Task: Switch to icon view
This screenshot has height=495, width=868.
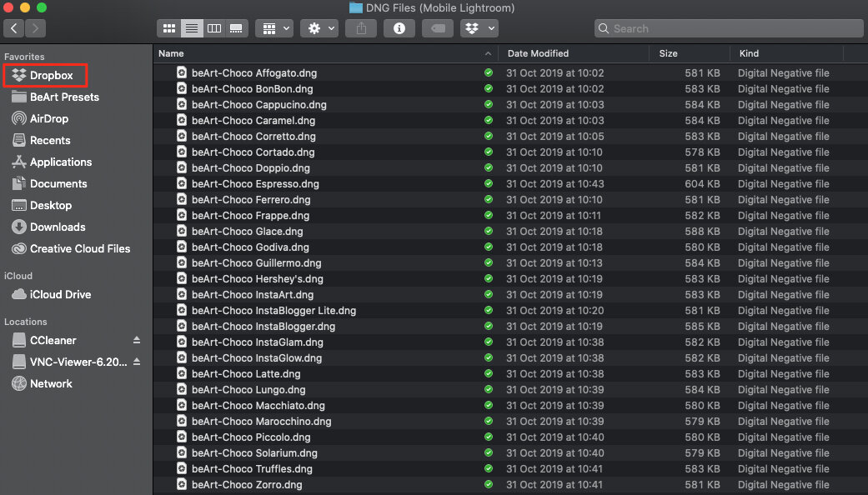Action: click(x=168, y=28)
